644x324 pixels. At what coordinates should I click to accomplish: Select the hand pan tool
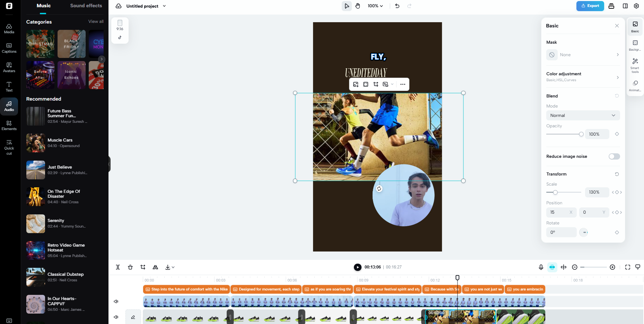click(358, 6)
